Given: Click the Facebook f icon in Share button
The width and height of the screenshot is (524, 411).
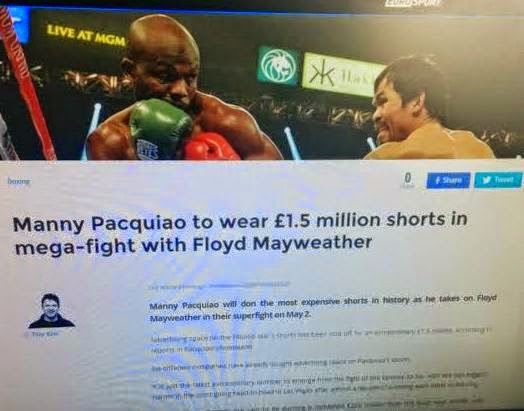Looking at the screenshot, I should (x=437, y=180).
